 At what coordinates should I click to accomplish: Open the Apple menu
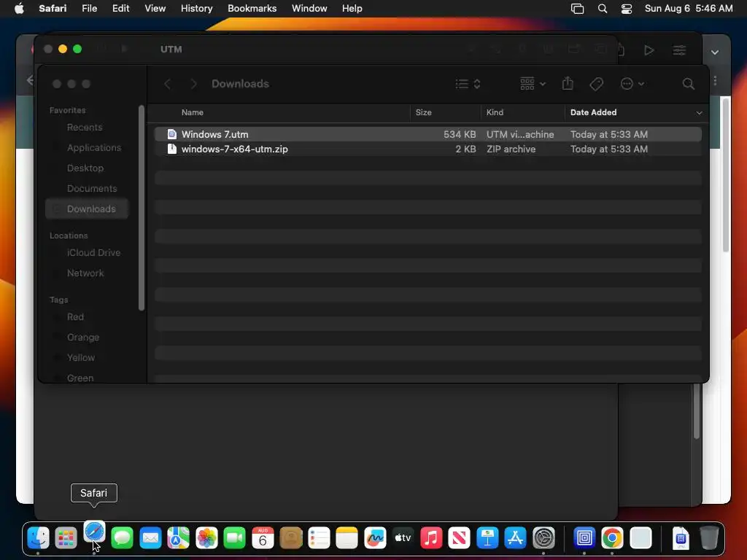tap(19, 9)
